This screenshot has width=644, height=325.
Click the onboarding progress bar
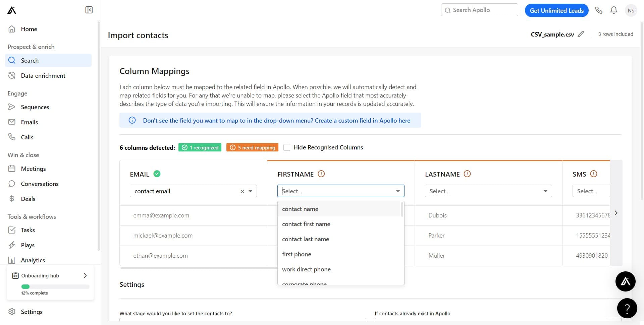click(55, 286)
